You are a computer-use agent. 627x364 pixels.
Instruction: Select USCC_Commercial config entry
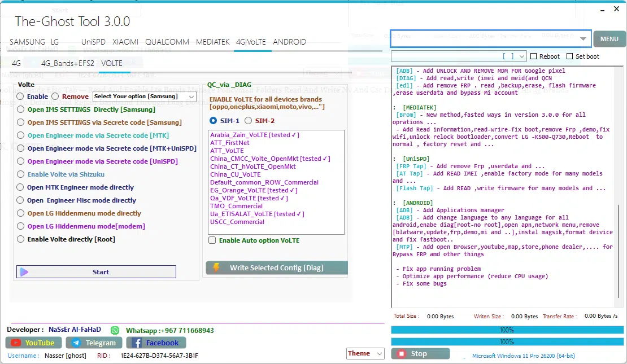point(237,222)
